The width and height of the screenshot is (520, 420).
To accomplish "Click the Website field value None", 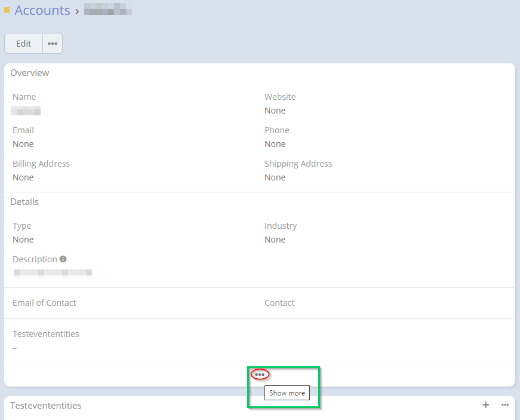I will point(275,111).
